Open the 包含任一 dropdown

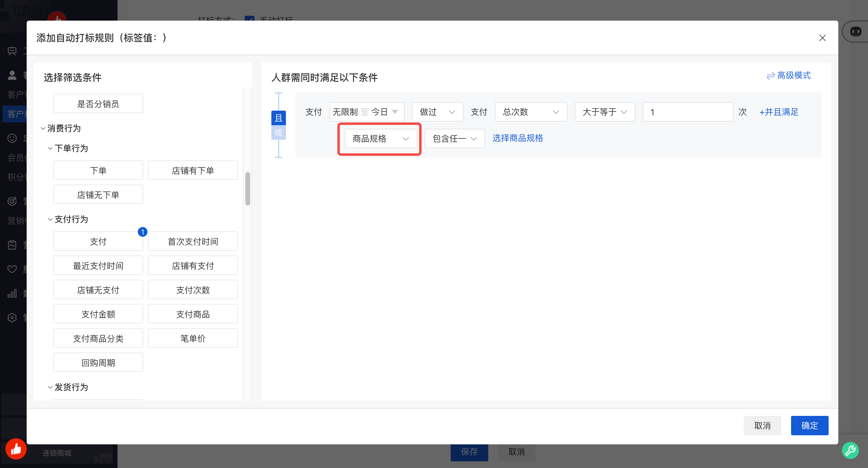[454, 139]
